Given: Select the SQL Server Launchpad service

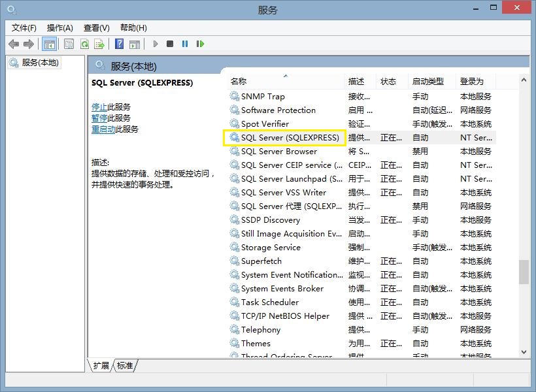Looking at the screenshot, I should tap(362, 179).
